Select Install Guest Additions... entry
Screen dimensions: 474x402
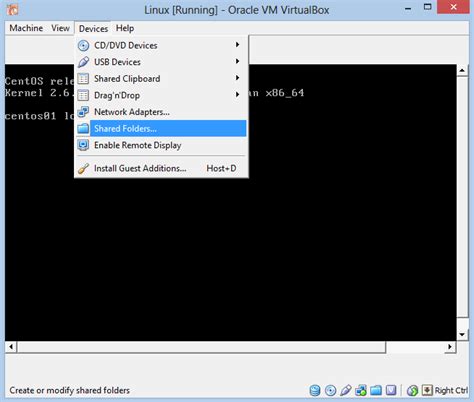[x=162, y=168]
